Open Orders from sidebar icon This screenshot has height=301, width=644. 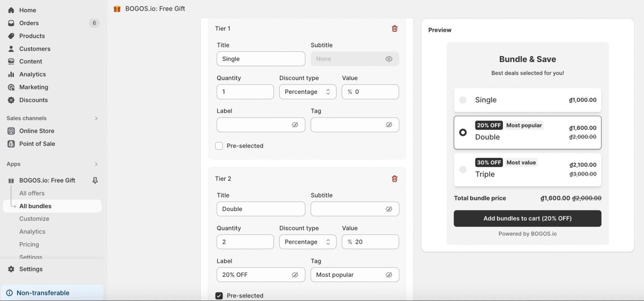coord(11,23)
